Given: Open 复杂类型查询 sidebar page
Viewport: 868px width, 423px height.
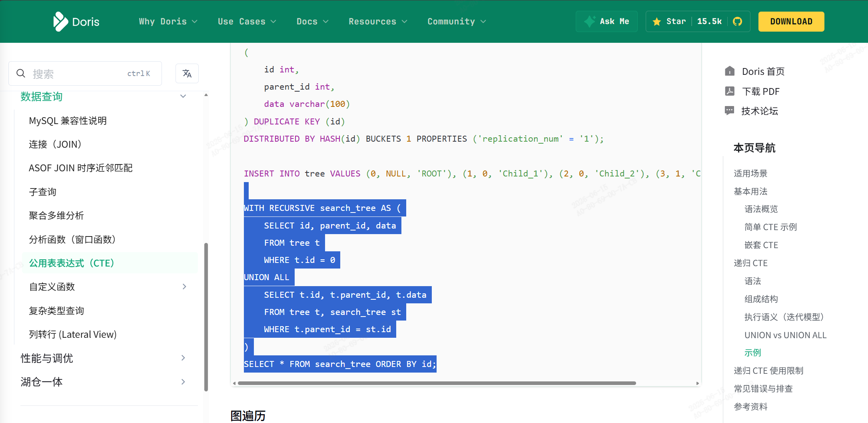Looking at the screenshot, I should [56, 311].
